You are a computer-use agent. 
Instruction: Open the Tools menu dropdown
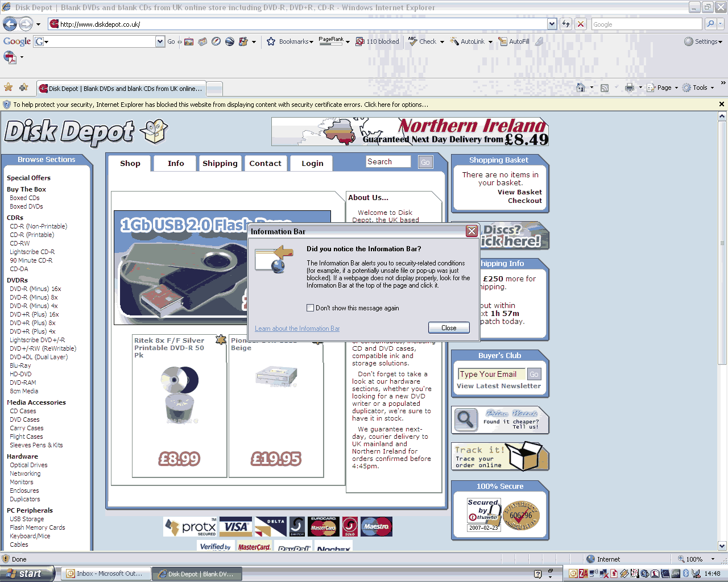[699, 88]
